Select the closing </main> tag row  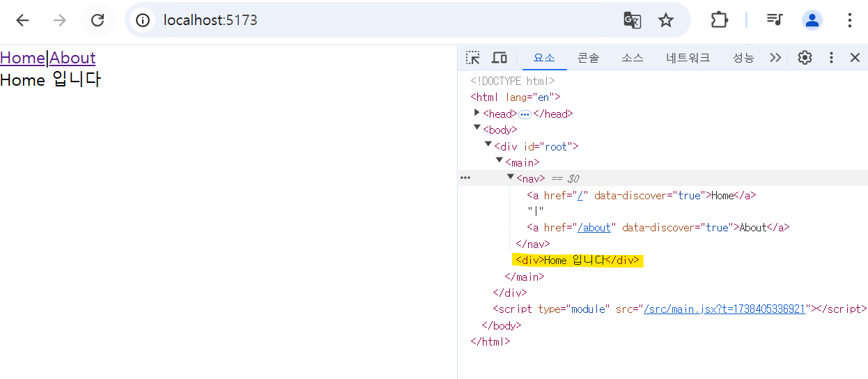point(524,277)
